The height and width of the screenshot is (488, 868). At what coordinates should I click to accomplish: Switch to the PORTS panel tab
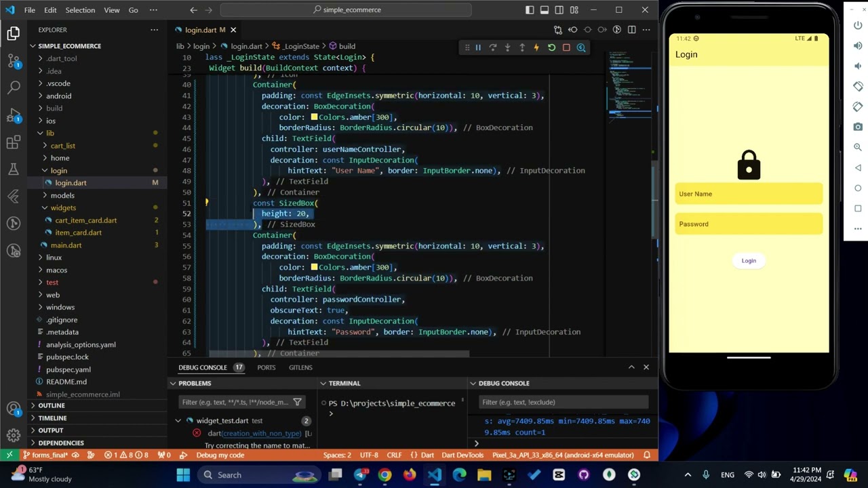267,367
